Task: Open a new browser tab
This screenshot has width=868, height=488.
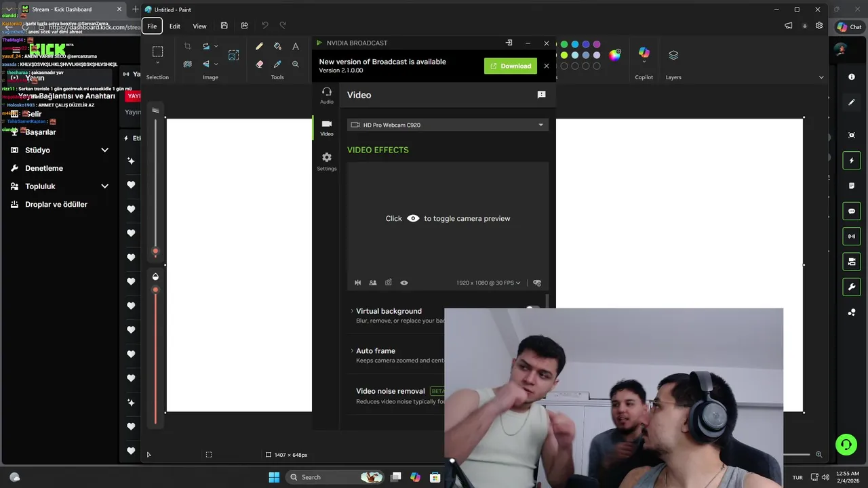Action: pyautogui.click(x=136, y=9)
